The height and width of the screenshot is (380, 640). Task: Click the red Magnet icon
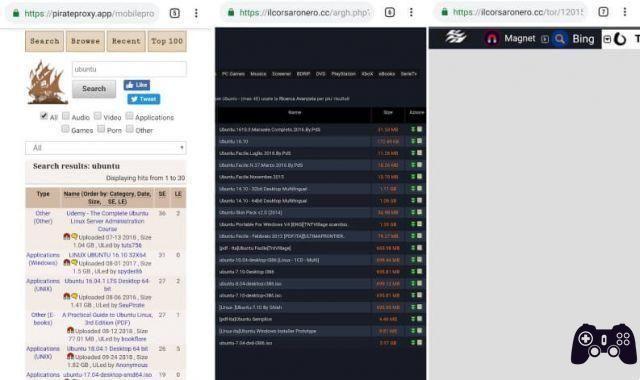pyautogui.click(x=492, y=39)
